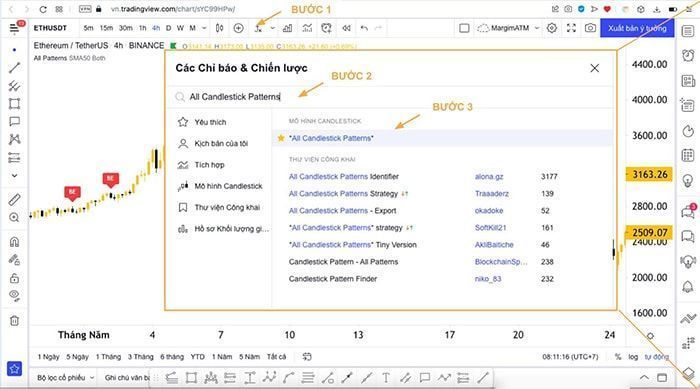
Task: Expand Bộ lọc cổ phiếu dropdown
Action: pos(65,378)
